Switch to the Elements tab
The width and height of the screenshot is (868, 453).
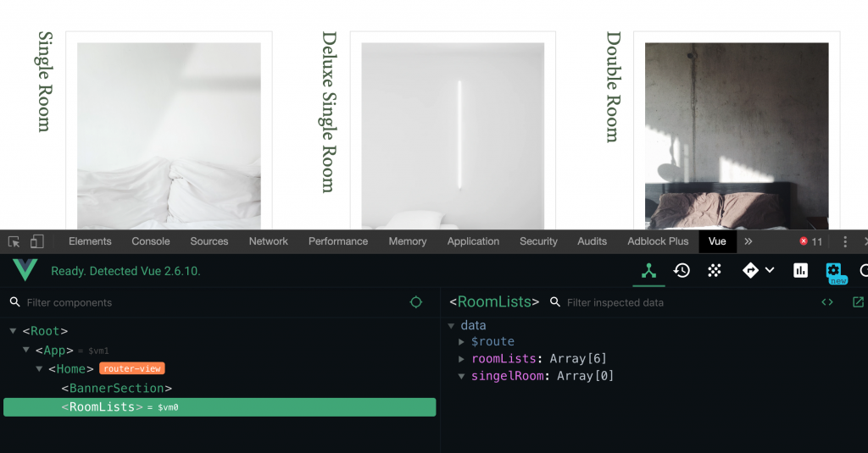(90, 241)
